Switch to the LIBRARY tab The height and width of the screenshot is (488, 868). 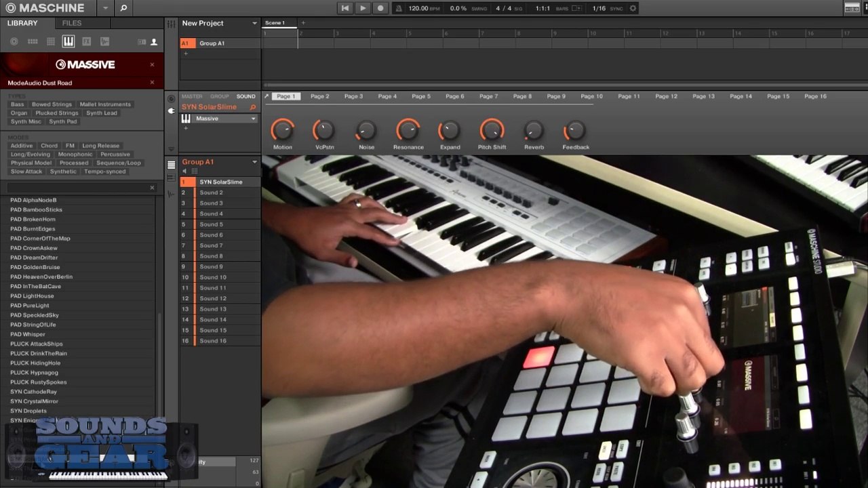point(22,23)
